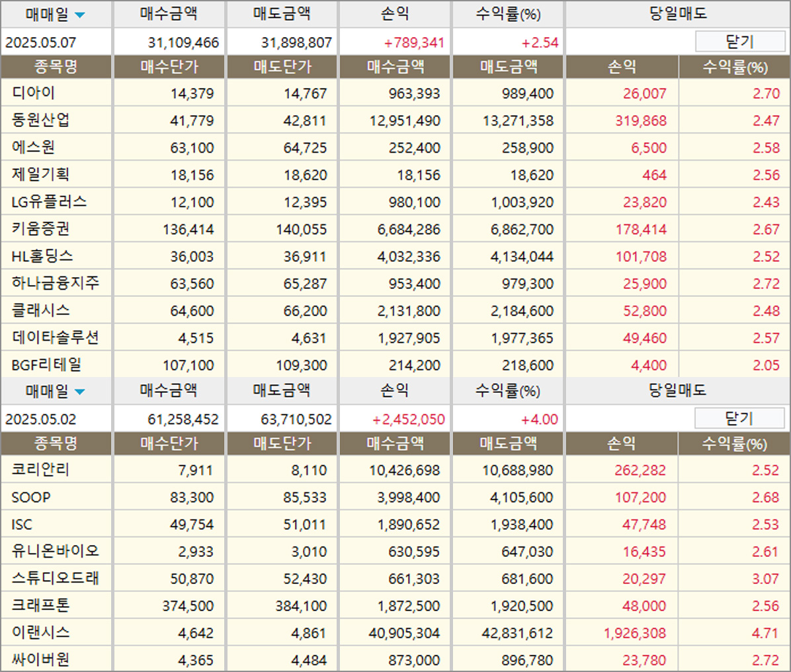Select the 싸이버원 stock name
Screen dimensions: 791x672
40,659
